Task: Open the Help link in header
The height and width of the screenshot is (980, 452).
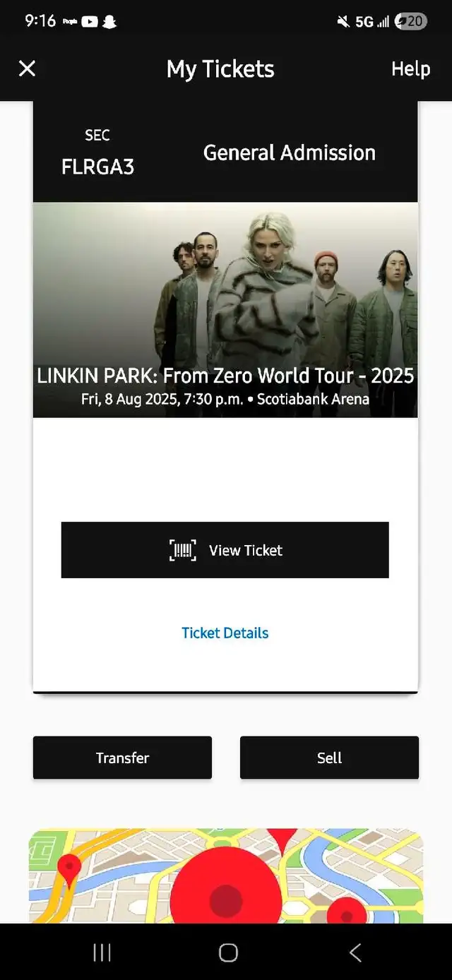Action: 410,68
